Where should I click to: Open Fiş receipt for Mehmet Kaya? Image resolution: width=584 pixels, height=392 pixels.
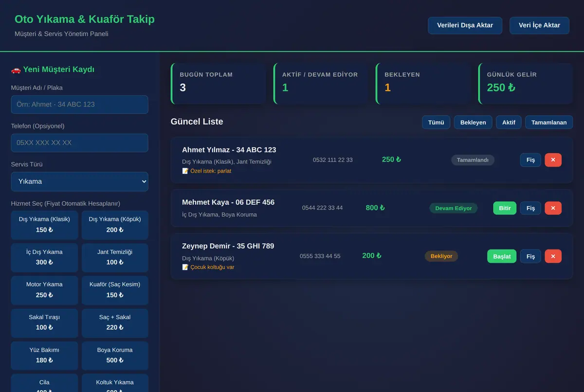click(530, 208)
